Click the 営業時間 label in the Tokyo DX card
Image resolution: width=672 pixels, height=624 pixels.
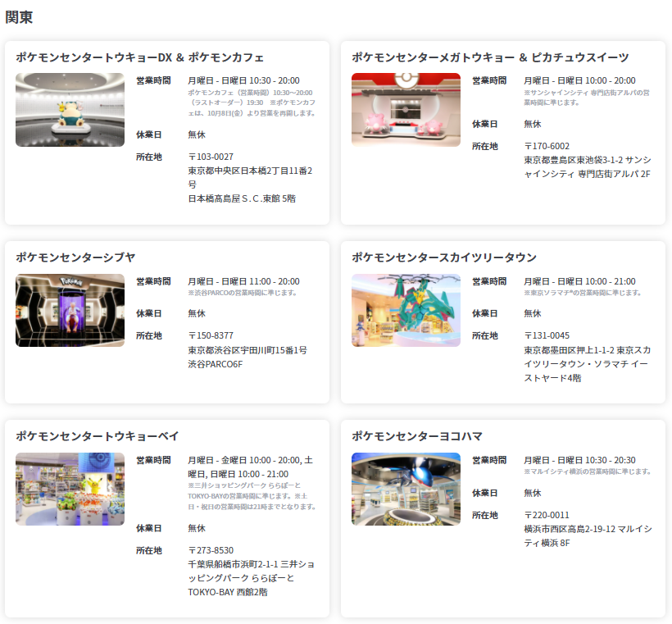(153, 80)
